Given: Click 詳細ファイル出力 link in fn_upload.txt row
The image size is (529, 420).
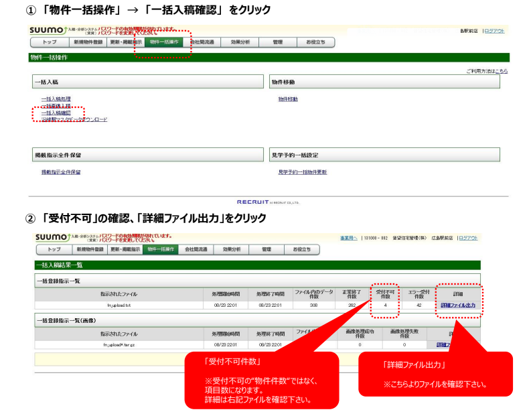Looking at the screenshot, I should pos(458,305).
